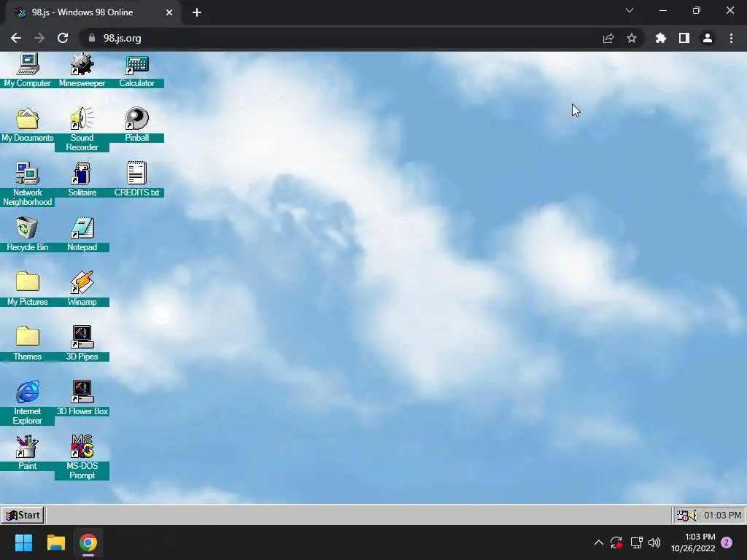The height and width of the screenshot is (560, 747).
Task: Open the Windows 11 Start menu
Action: pos(23,542)
